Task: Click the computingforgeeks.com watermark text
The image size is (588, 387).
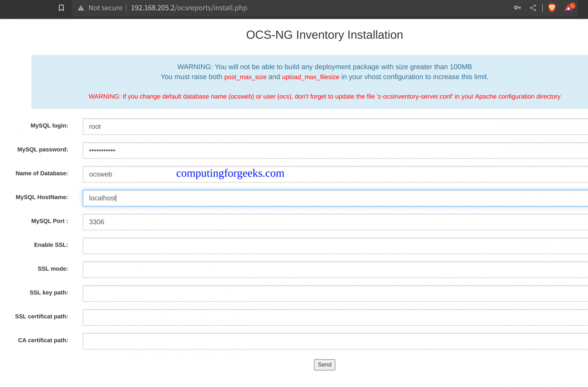Action: 230,173
